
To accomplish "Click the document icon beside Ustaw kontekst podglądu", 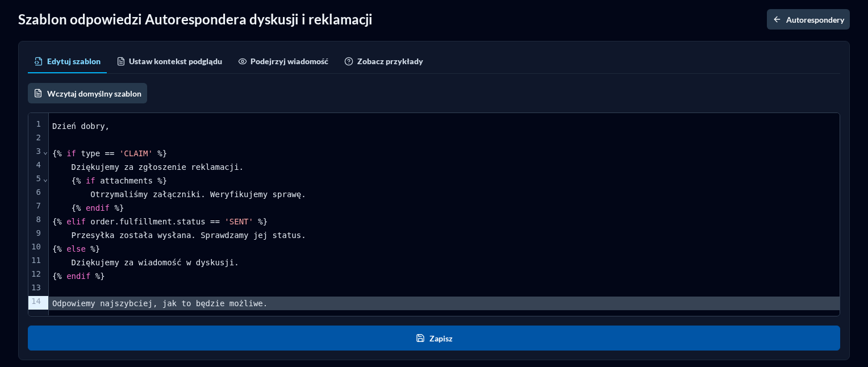I will (x=121, y=61).
